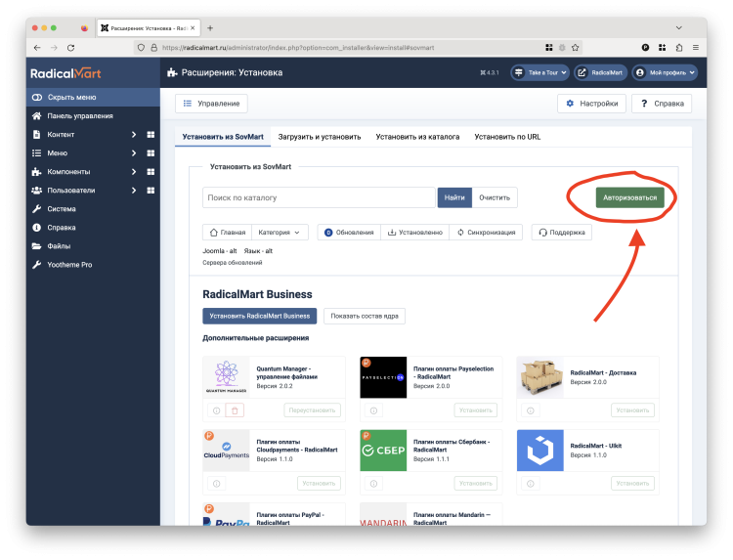The height and width of the screenshot is (560, 733).
Task: Expand the 'Контент' sidebar submenu
Action: [133, 135]
